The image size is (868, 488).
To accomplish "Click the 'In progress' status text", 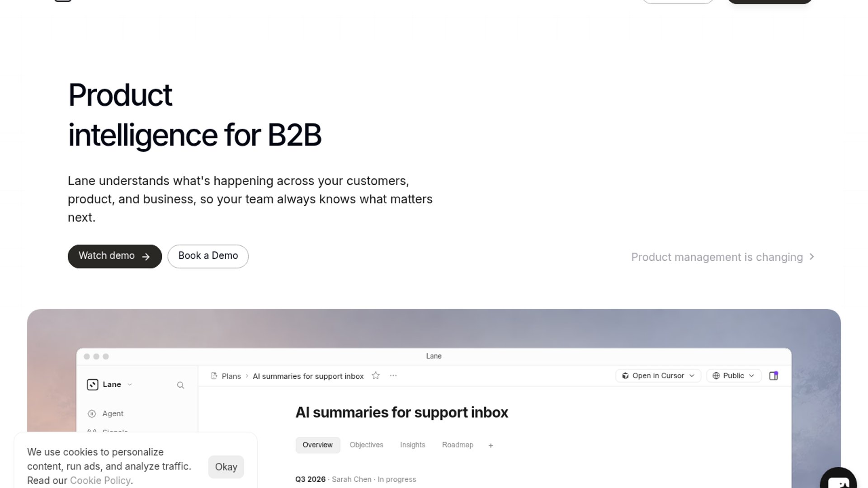I will click(x=397, y=479).
